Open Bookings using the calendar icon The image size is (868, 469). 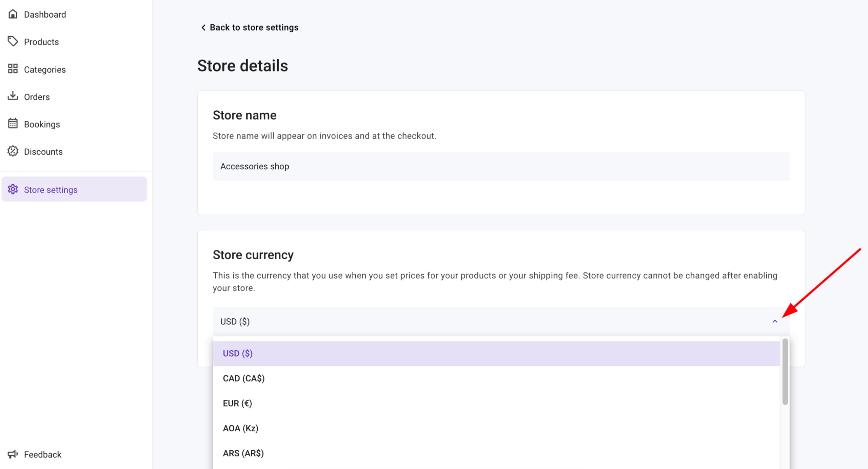pyautogui.click(x=13, y=124)
